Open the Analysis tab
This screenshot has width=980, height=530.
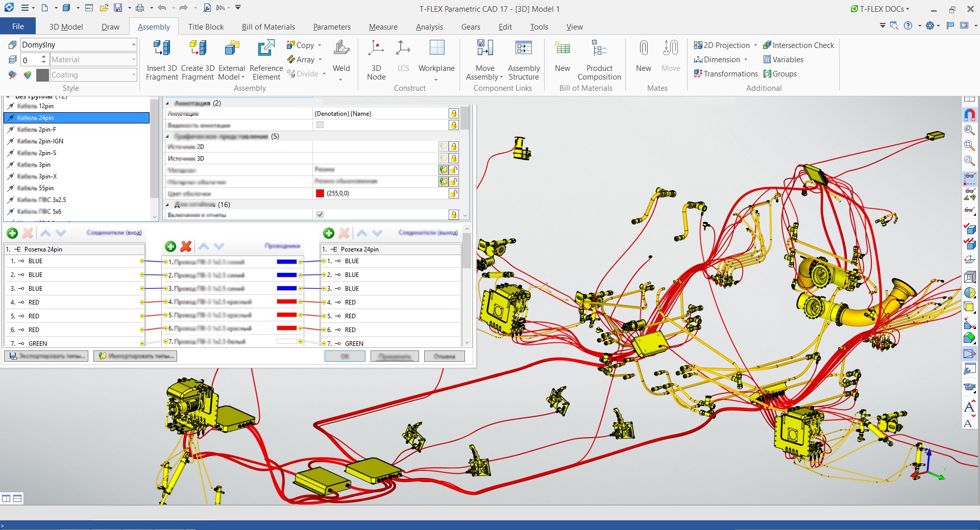(x=429, y=27)
